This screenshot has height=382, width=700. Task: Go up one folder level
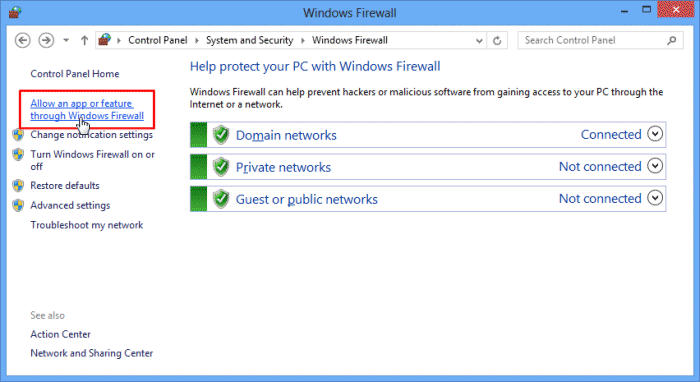pyautogui.click(x=84, y=41)
